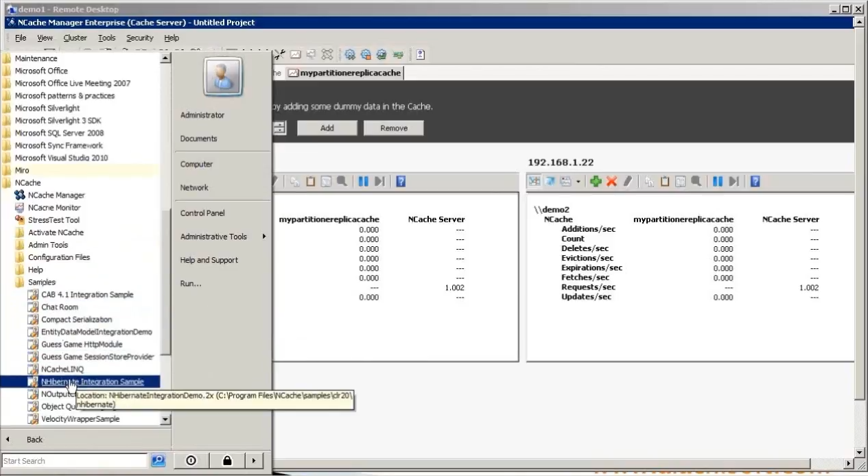Viewport: 868px width, 476px height.
Task: Open the Help menu
Action: (172, 38)
